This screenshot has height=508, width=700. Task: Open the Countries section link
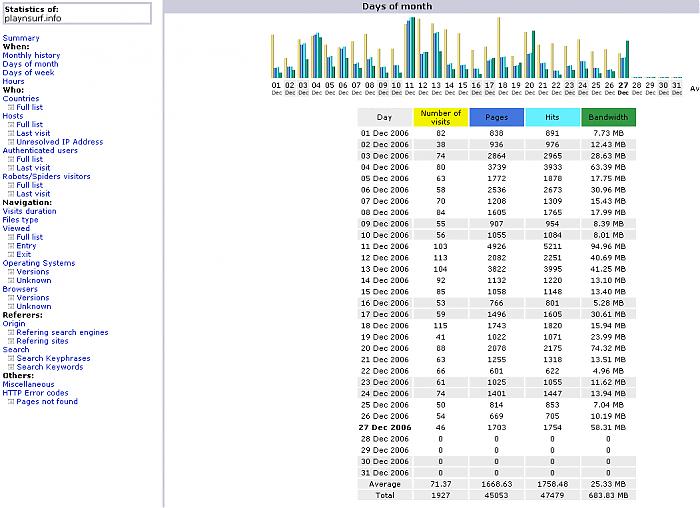21,99
